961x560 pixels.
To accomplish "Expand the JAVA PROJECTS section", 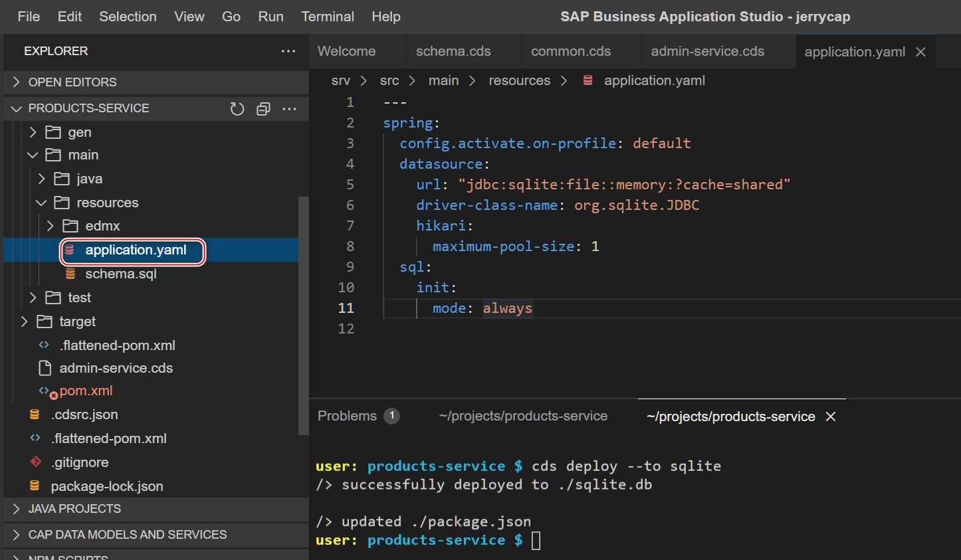I will tap(75, 510).
